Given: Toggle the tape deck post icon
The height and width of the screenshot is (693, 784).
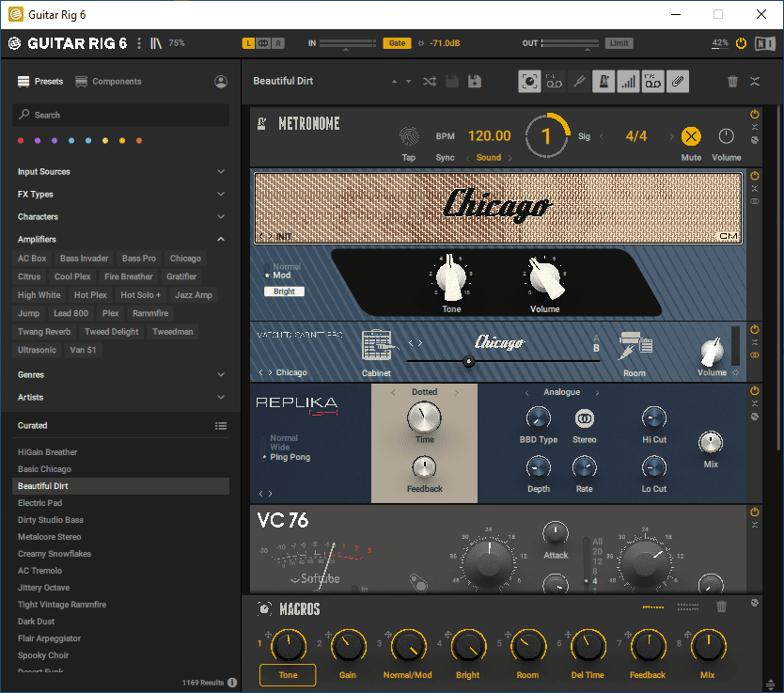Looking at the screenshot, I should (x=653, y=82).
